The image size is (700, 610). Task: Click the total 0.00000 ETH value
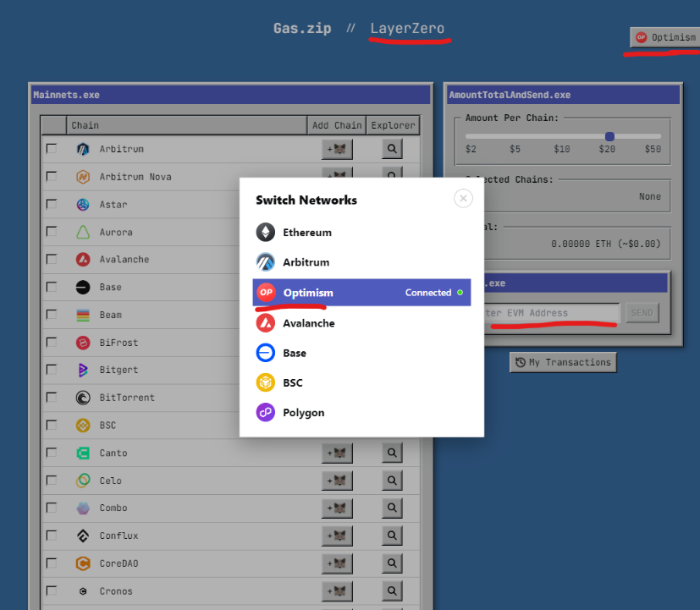605,244
